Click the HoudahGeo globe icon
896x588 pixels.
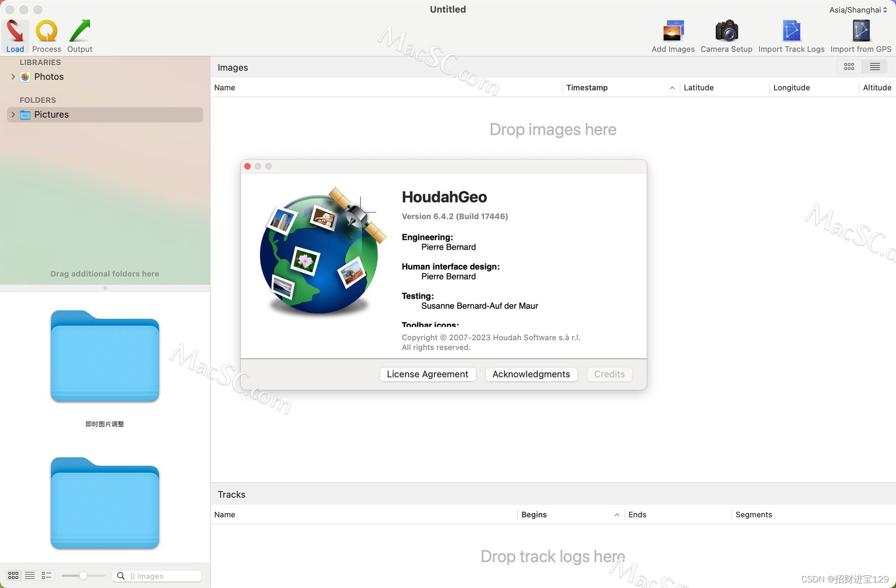(x=322, y=252)
